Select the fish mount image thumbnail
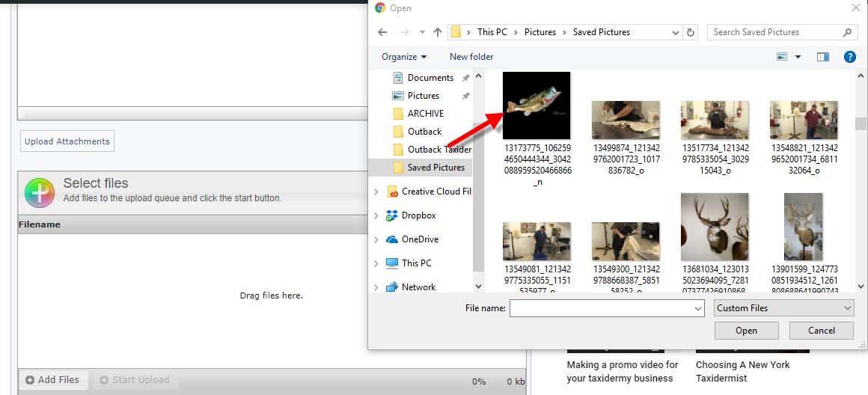 pyautogui.click(x=537, y=105)
